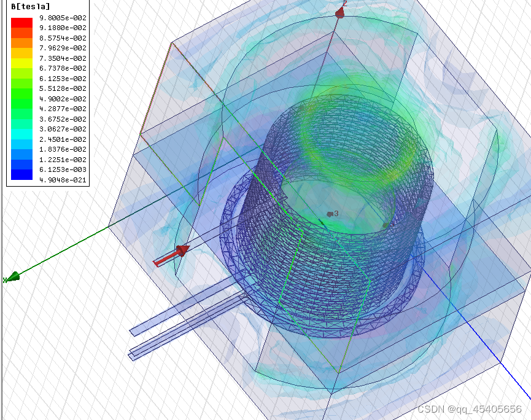Click the 8.5754e-002 legend value
This screenshot has height=420, width=531.
(x=63, y=38)
